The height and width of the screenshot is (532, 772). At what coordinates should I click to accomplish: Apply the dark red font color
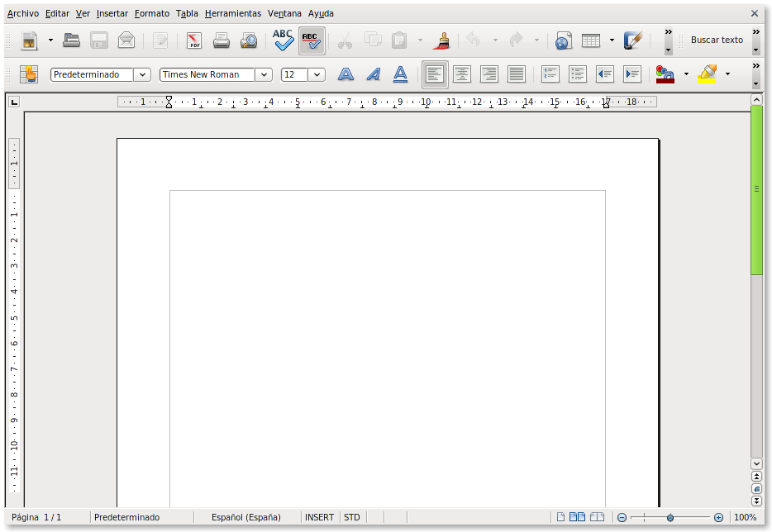point(665,74)
